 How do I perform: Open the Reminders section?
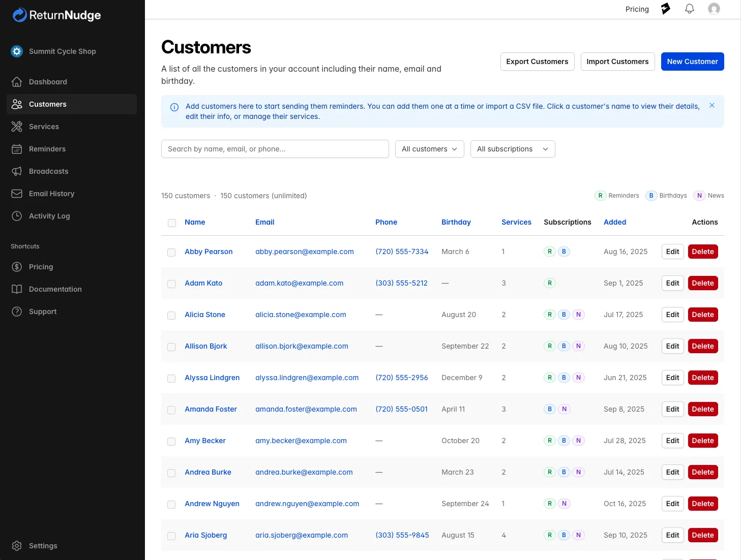tap(47, 149)
